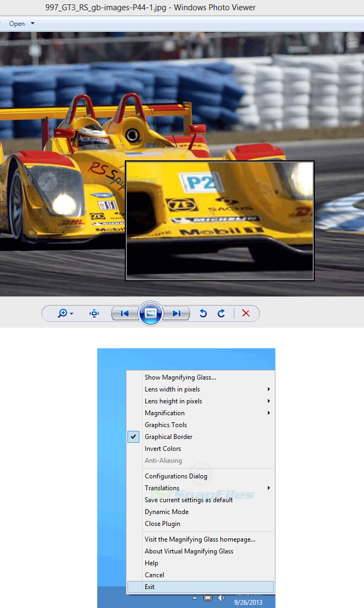364x608 pixels.
Task: Toggle Graphical Border menu option
Action: pyautogui.click(x=168, y=437)
